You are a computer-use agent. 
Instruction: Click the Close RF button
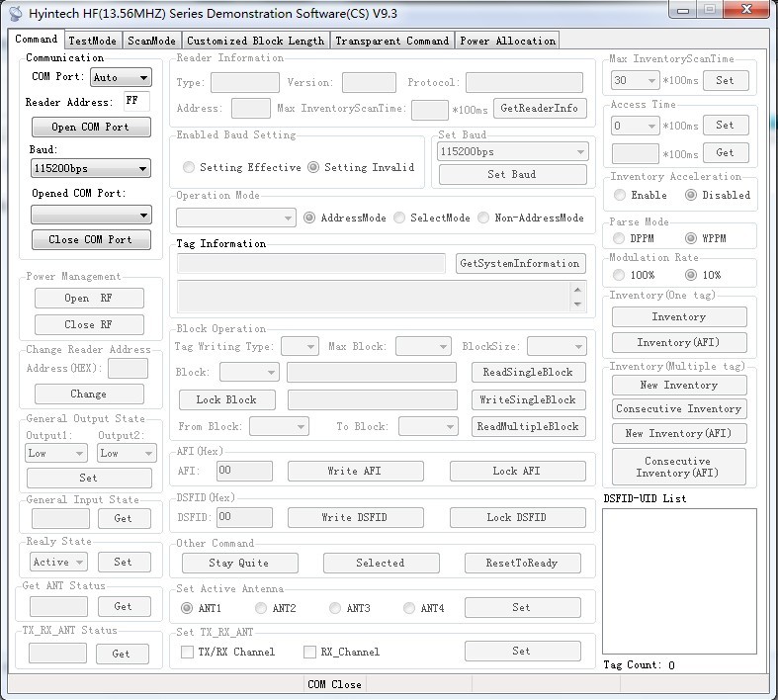pyautogui.click(x=89, y=325)
